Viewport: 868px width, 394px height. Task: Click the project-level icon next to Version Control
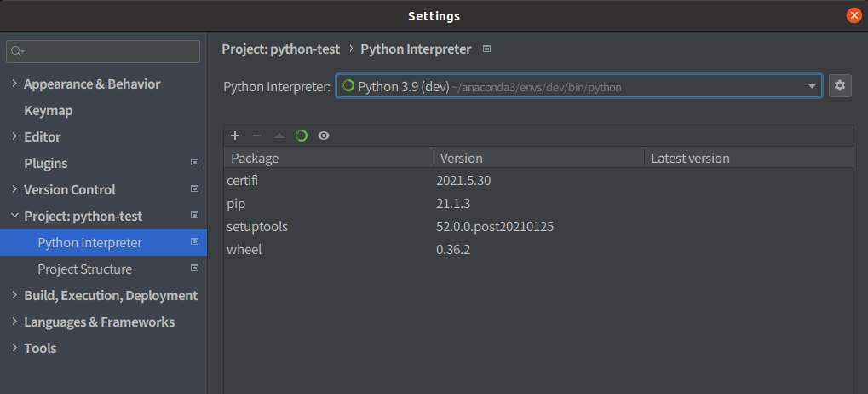194,189
